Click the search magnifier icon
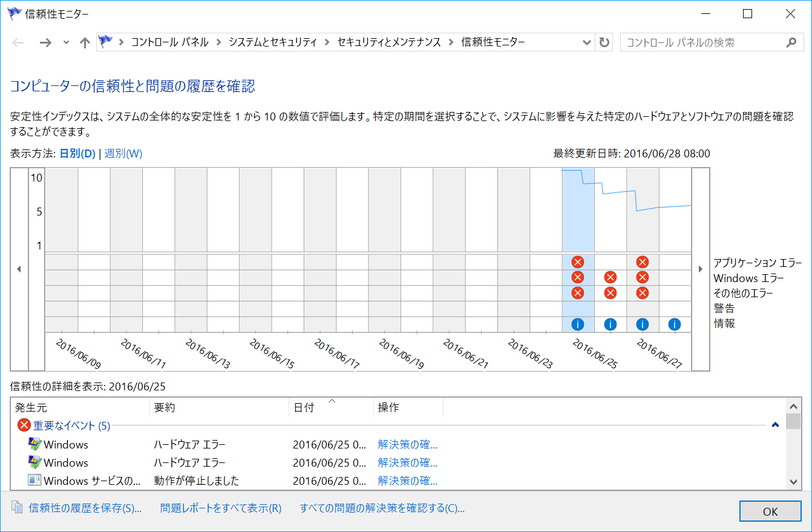Viewport: 812px width, 532px height. (791, 42)
